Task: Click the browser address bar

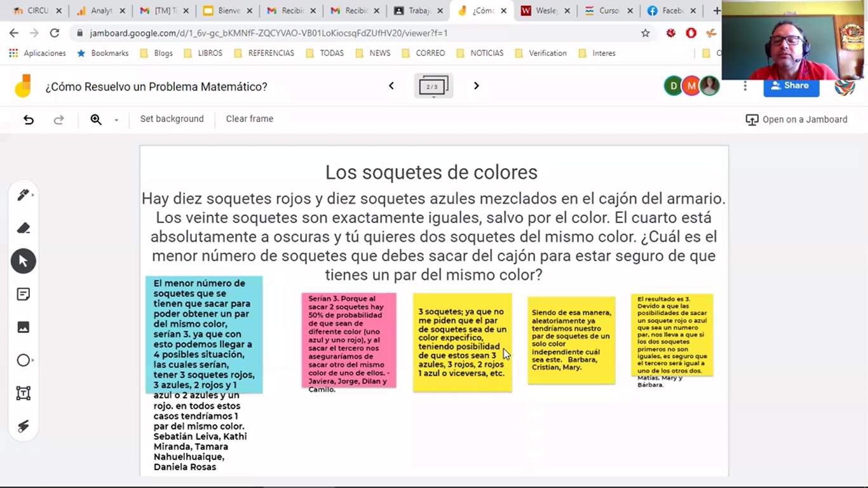Action: (356, 33)
